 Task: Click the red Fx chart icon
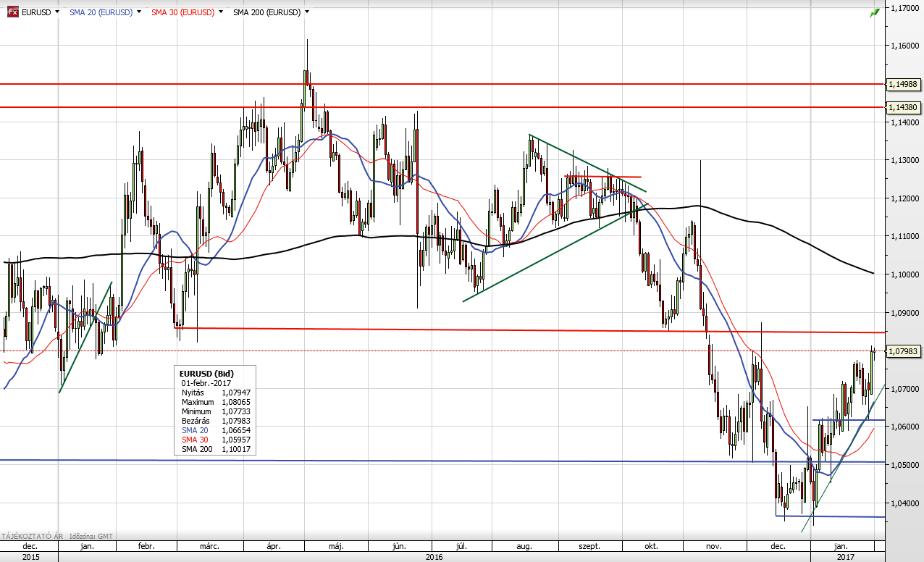(x=12, y=12)
